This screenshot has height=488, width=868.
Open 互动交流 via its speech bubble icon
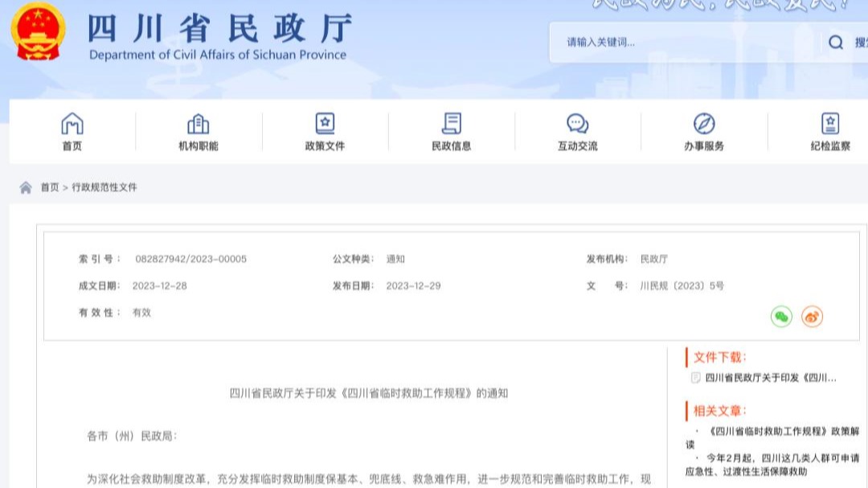click(576, 125)
